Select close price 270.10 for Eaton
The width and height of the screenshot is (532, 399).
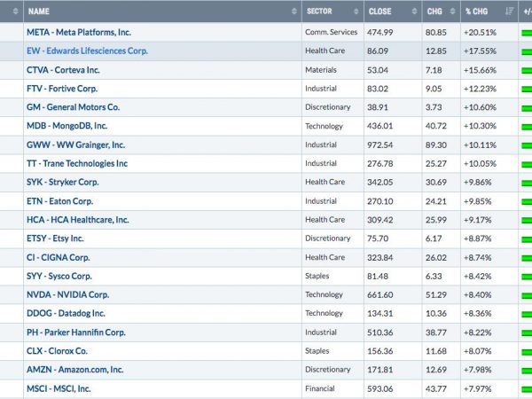[x=380, y=201]
